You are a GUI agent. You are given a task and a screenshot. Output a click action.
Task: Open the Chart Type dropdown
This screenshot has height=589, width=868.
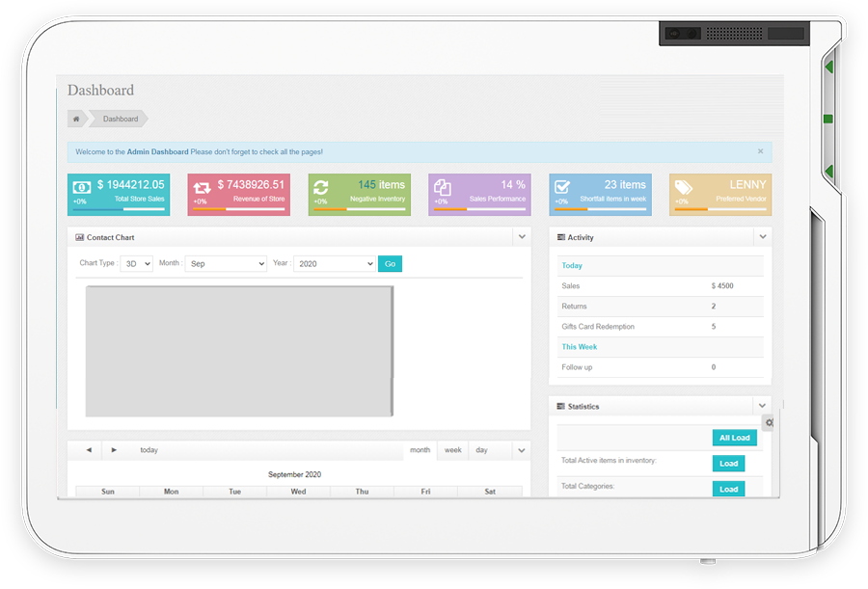click(136, 263)
